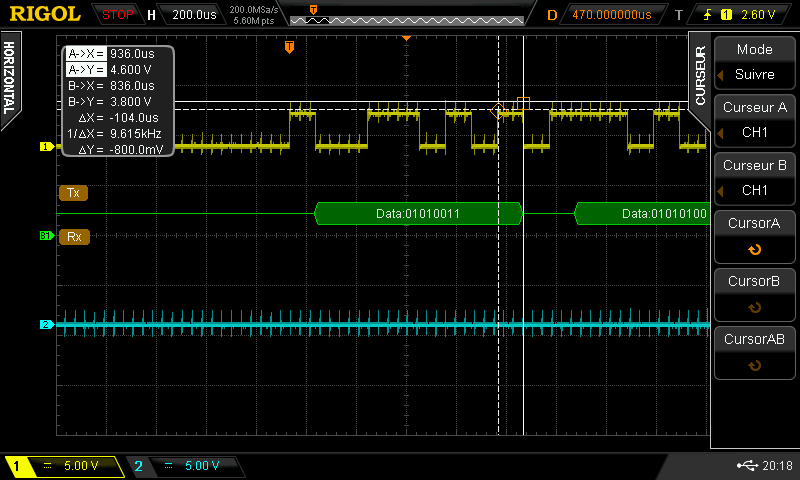The image size is (800, 480).
Task: Click the yellow channel 1 ground marker
Action: [47, 147]
